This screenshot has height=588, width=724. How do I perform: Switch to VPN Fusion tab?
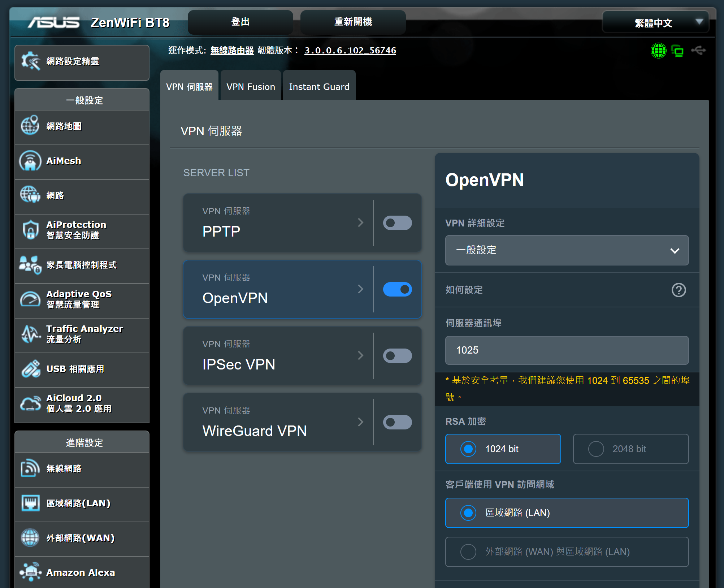(251, 87)
